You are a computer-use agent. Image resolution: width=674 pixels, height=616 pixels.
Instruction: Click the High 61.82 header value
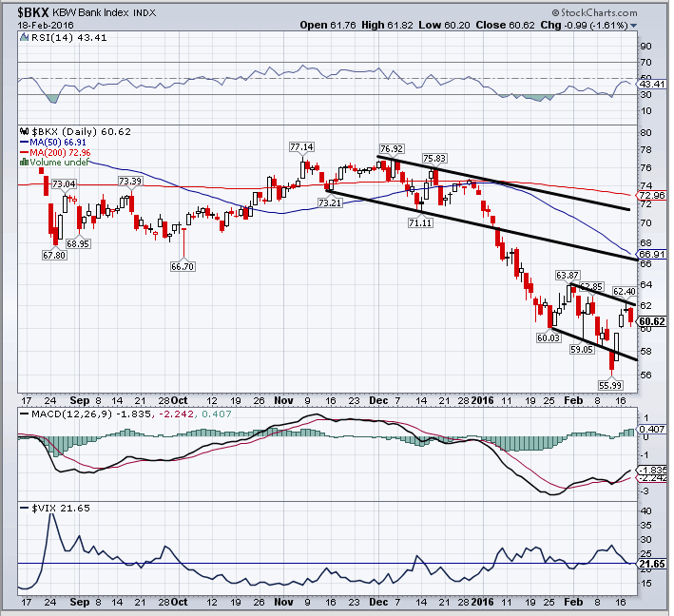tap(387, 25)
